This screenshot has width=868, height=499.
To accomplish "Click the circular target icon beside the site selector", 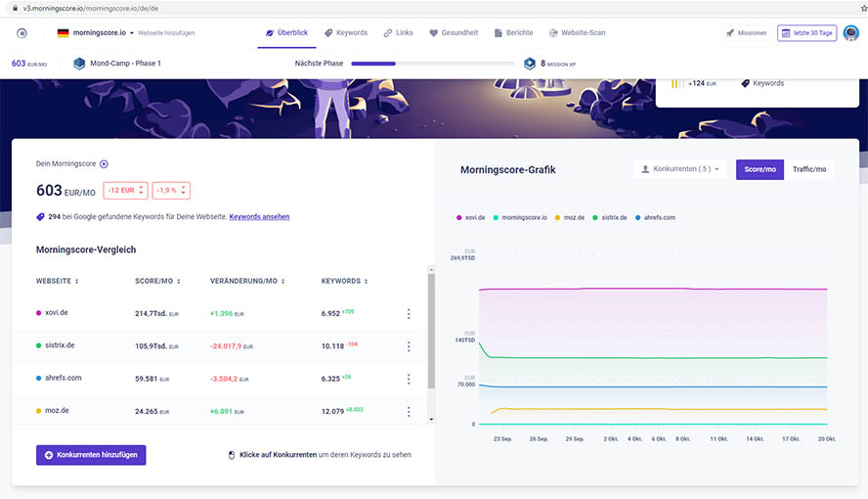I will pos(22,33).
